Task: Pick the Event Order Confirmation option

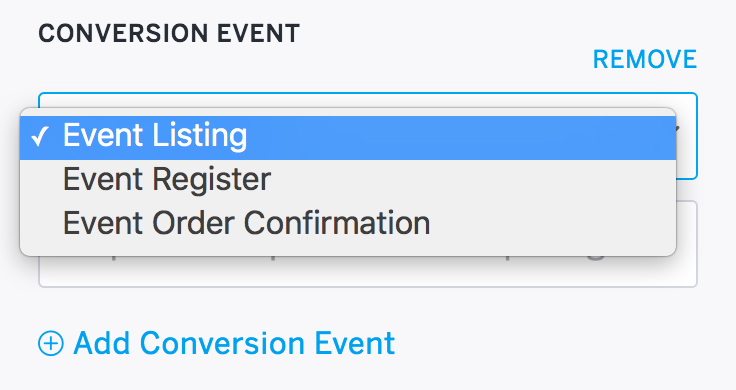Action: pos(348,222)
